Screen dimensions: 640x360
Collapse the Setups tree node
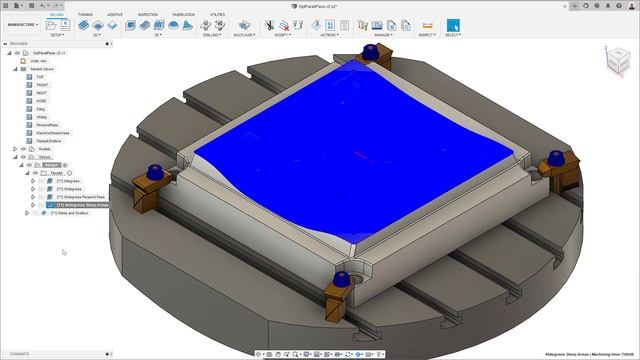click(x=15, y=157)
